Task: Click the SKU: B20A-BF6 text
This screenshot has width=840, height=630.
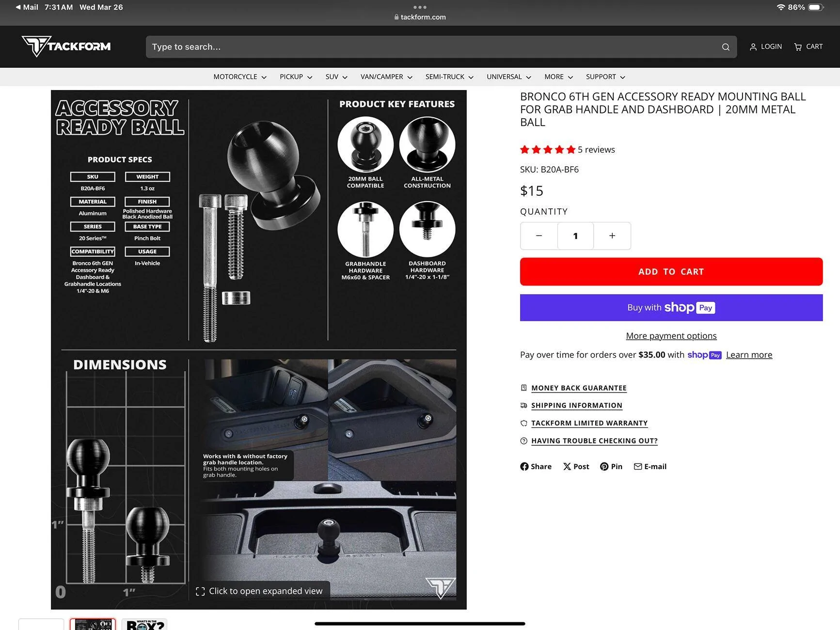Action: 549,170
